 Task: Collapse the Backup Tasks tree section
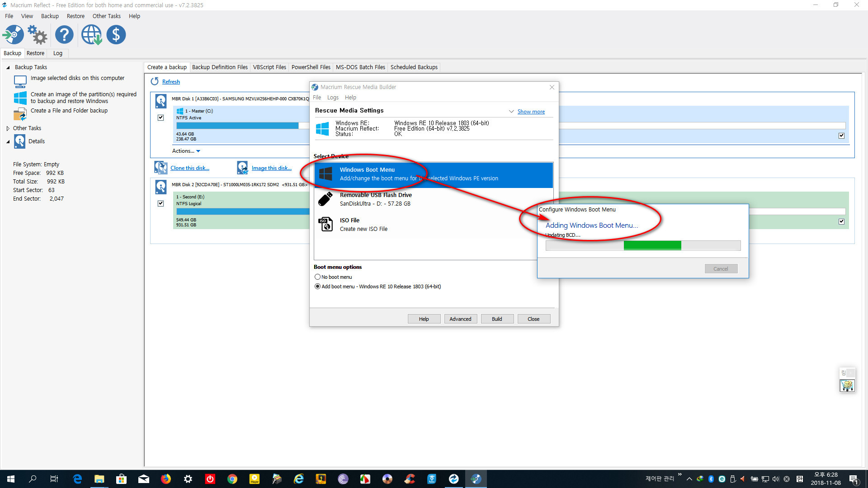(8, 67)
